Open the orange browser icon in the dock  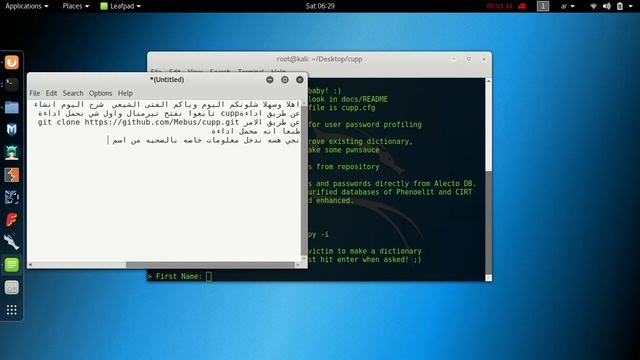coord(11,62)
